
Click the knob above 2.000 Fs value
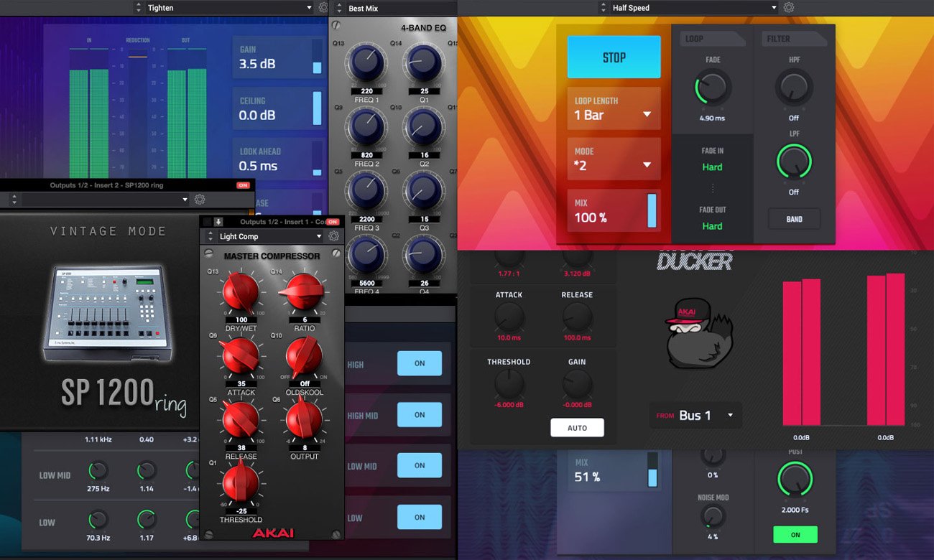[x=795, y=480]
